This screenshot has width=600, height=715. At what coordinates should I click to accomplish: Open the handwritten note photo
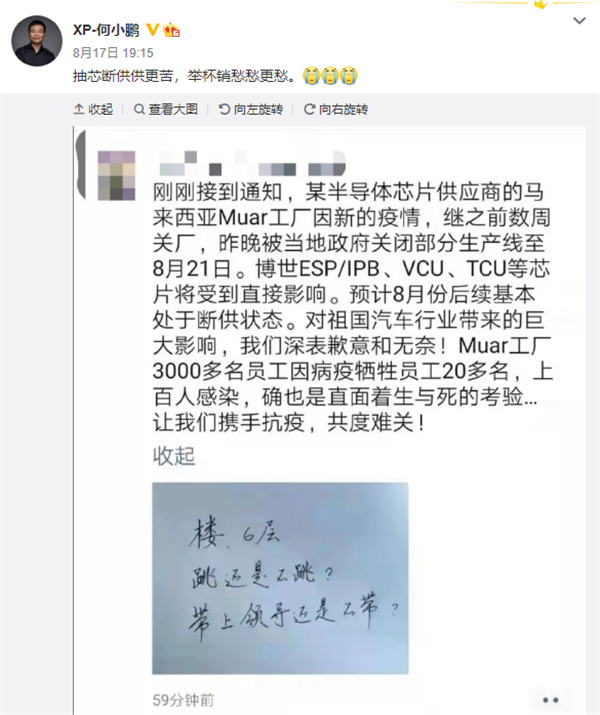pyautogui.click(x=280, y=578)
